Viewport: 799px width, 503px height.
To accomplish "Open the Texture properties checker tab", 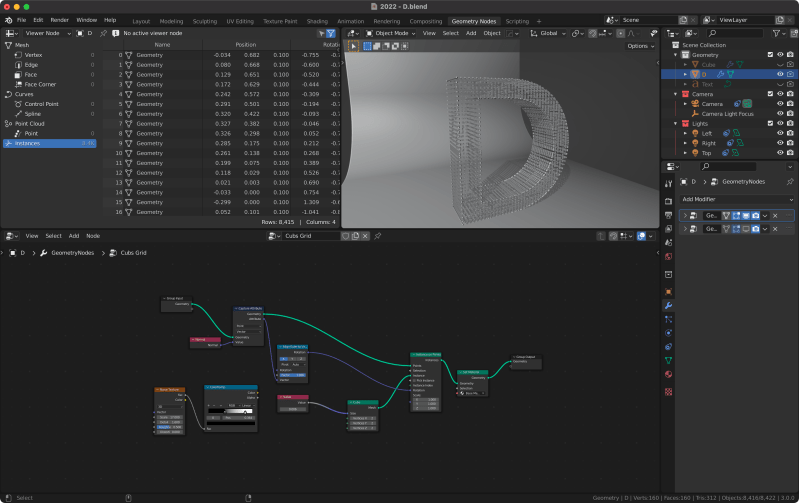I will point(668,391).
